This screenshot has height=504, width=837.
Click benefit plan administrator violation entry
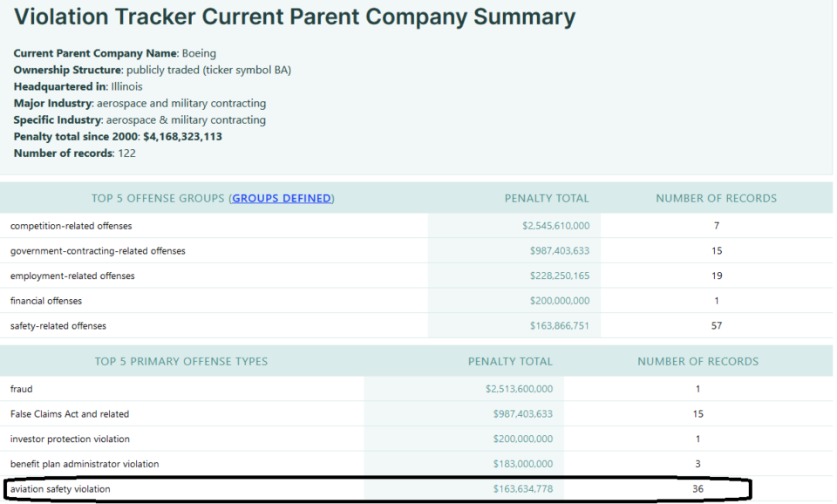pyautogui.click(x=85, y=464)
